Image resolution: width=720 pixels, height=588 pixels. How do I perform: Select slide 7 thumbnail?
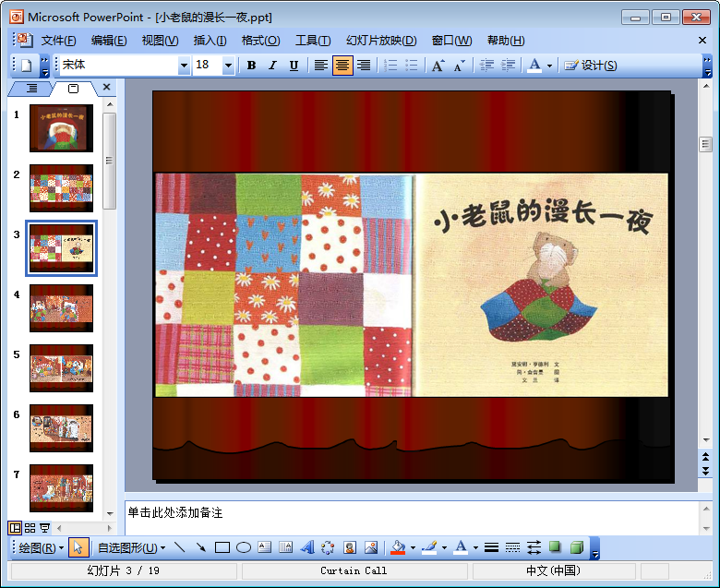pos(61,488)
